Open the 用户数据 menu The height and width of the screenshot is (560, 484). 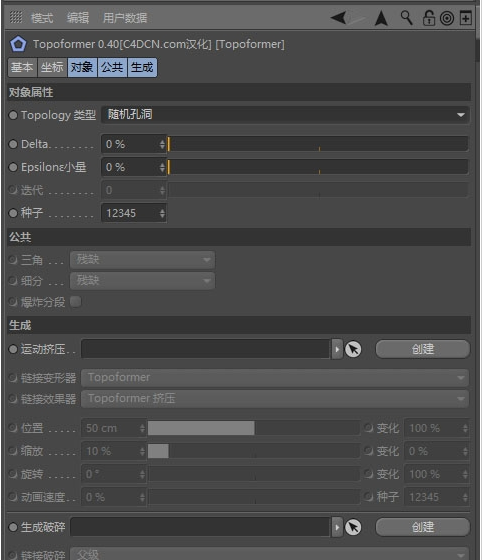[125, 18]
